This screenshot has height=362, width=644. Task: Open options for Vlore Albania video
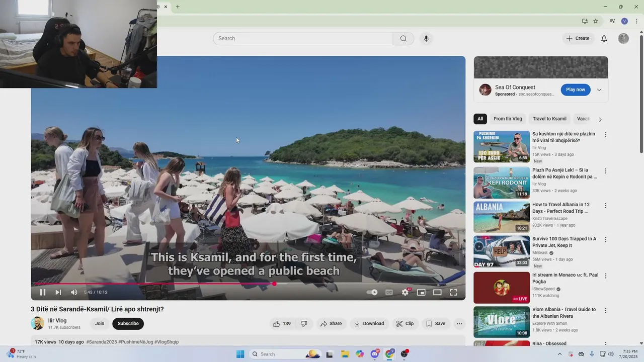tap(606, 310)
